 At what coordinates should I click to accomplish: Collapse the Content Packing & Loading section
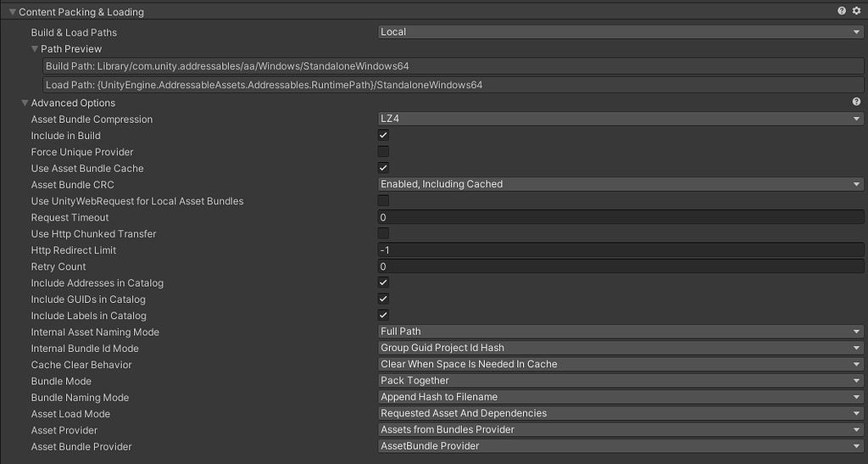click(13, 12)
